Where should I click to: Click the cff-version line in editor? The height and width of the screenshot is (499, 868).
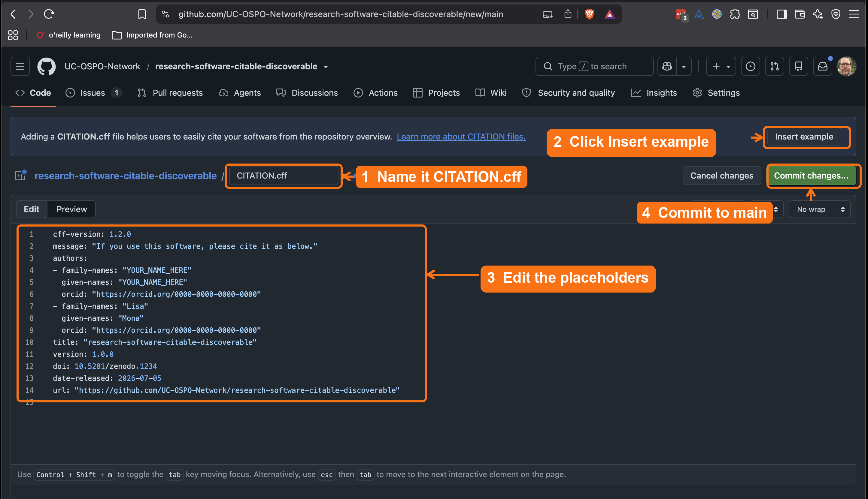[x=92, y=234]
